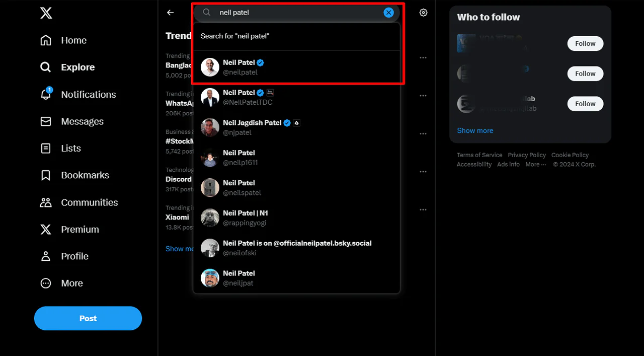Viewport: 644px width, 356px height.
Task: Follow the first suggested account
Action: [x=585, y=43]
